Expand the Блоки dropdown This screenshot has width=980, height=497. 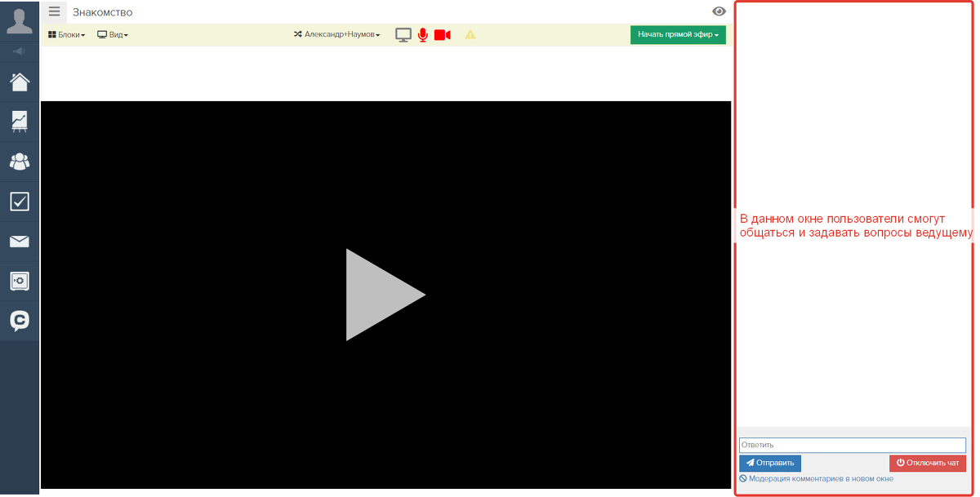[67, 35]
